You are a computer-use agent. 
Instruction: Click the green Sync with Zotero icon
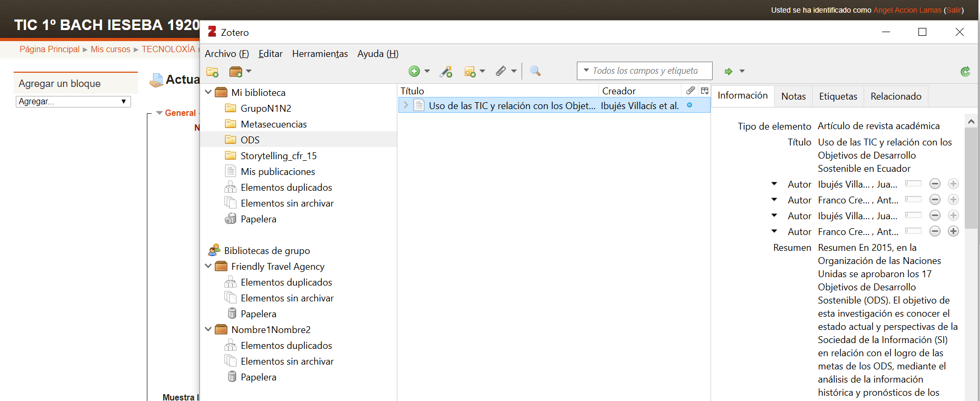(x=965, y=72)
